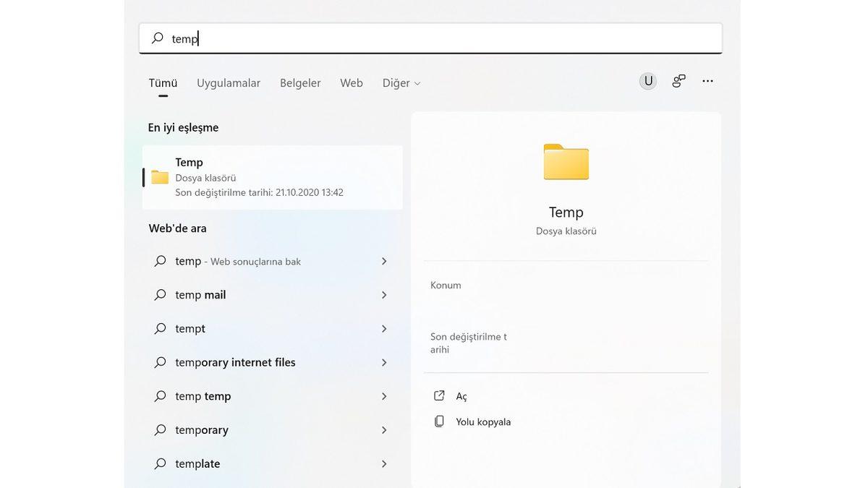This screenshot has width=868, height=488.
Task: Open the Temp folder best match result
Action: (x=272, y=177)
